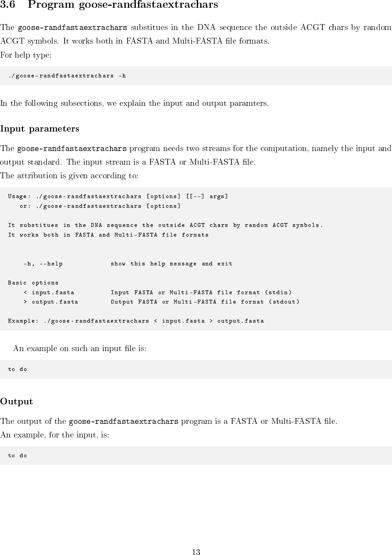Image resolution: width=392 pixels, height=555 pixels.
Task: Click the line starting with "Example:"
Action: click(136, 321)
